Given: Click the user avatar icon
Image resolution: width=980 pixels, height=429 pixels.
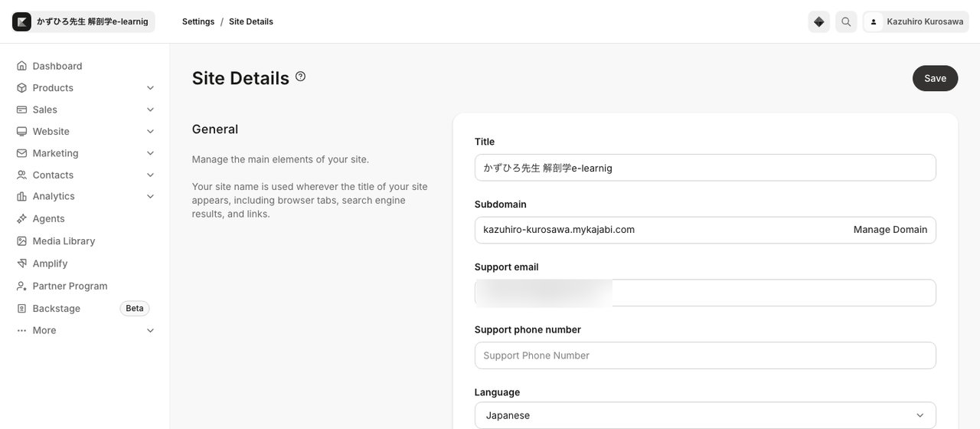Looking at the screenshot, I should click(874, 21).
